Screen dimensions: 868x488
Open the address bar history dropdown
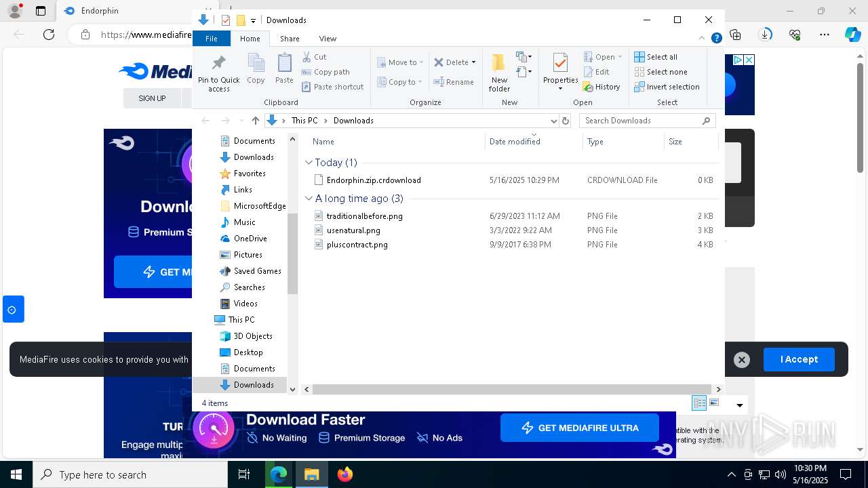553,121
